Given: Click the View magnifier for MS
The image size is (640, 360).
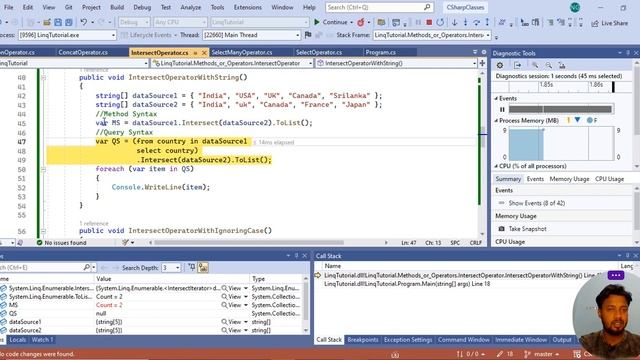Looking at the screenshot, I should coord(224,305).
